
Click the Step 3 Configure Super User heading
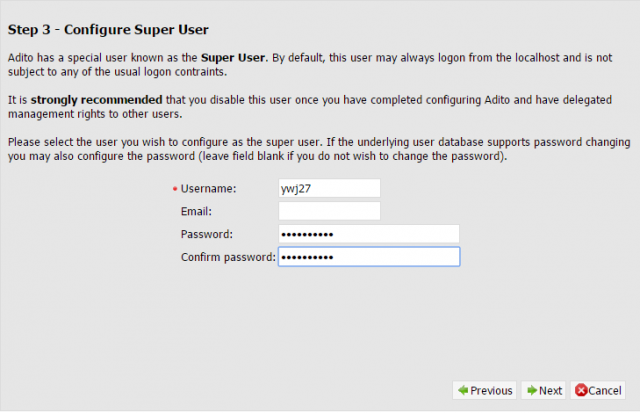[108, 29]
